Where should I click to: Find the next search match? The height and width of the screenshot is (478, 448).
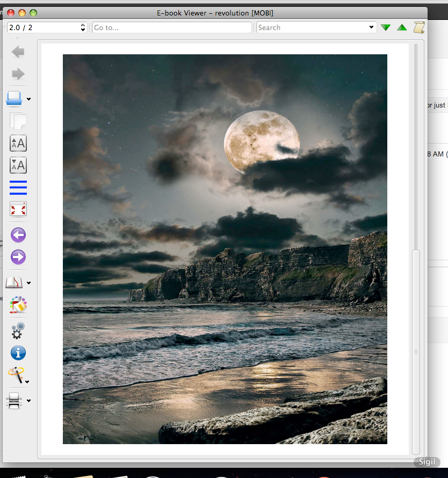point(386,27)
